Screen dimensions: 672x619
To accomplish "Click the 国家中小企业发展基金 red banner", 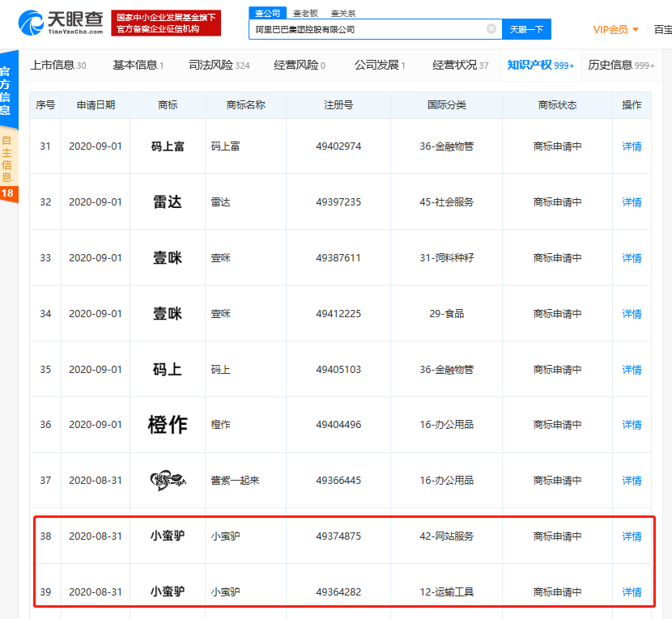I will (166, 23).
